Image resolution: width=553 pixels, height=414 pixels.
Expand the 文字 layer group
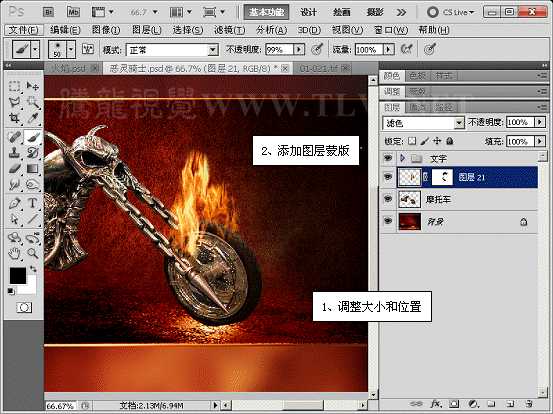tap(402, 158)
